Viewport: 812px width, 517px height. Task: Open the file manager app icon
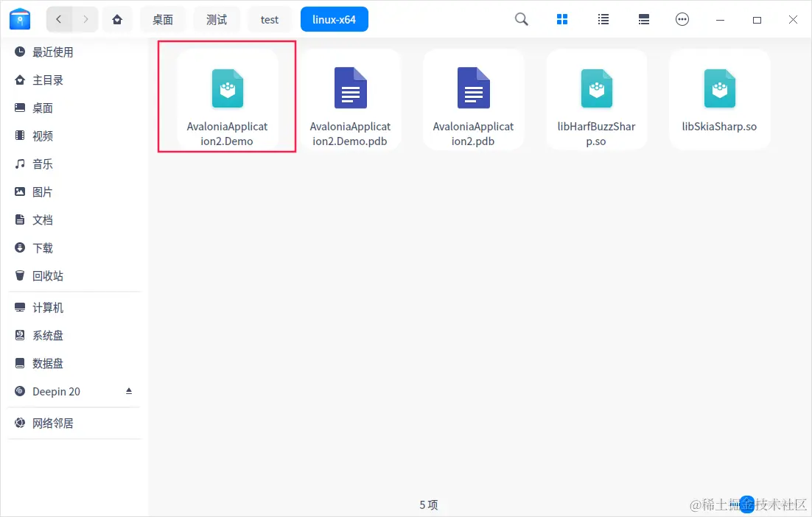pos(20,19)
